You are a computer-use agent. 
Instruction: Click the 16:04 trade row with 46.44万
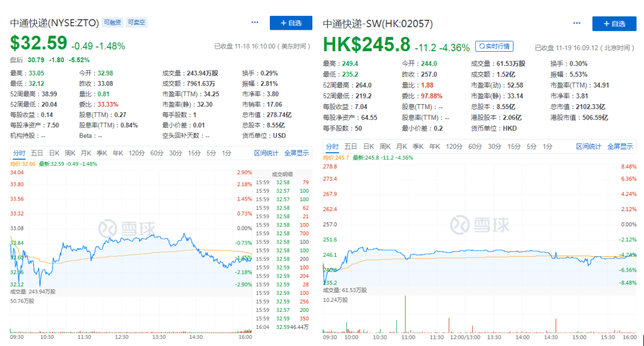click(282, 327)
